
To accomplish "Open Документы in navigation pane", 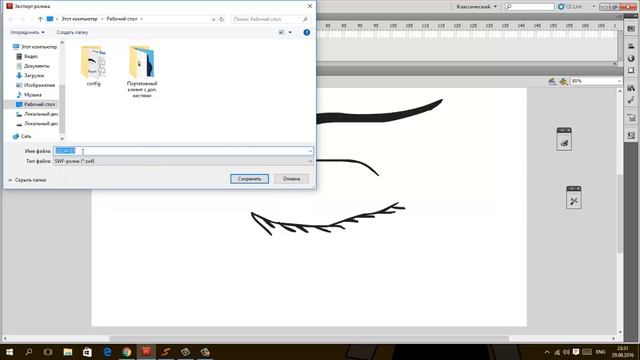I will coord(33,66).
